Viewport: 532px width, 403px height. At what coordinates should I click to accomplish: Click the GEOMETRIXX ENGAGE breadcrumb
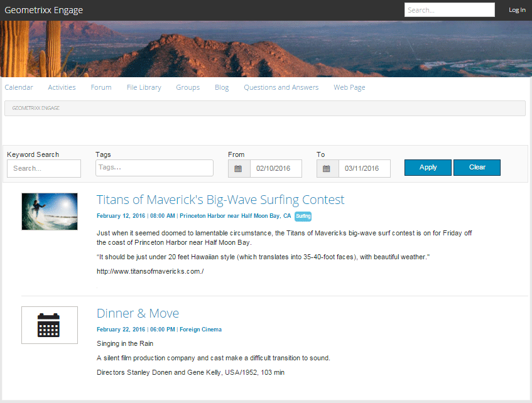(x=36, y=108)
